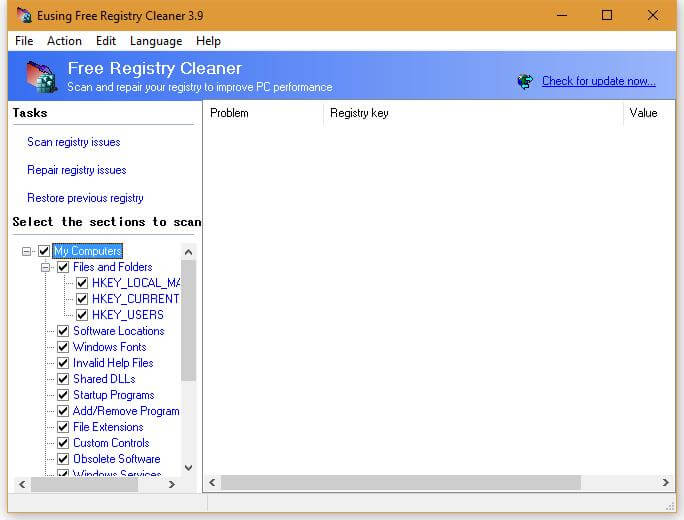684x520 pixels.
Task: Start Scan registry issues task
Action: point(74,142)
